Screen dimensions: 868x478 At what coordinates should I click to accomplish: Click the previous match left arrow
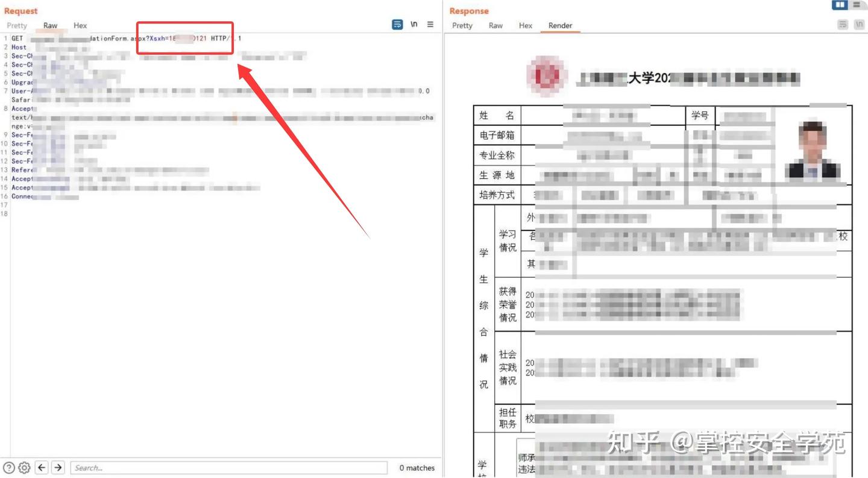(x=42, y=467)
